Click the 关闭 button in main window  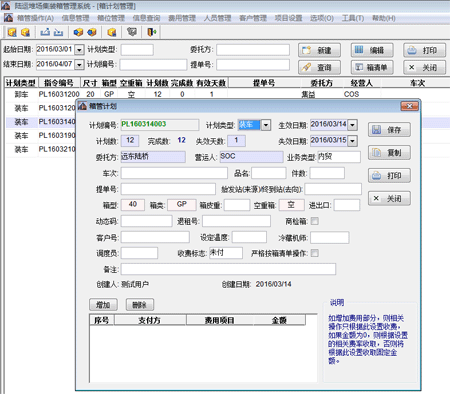tap(425, 67)
